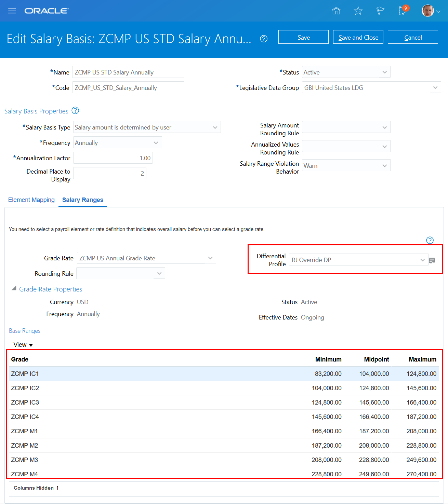Click the Minimum column header
The image size is (448, 504).
[328, 359]
